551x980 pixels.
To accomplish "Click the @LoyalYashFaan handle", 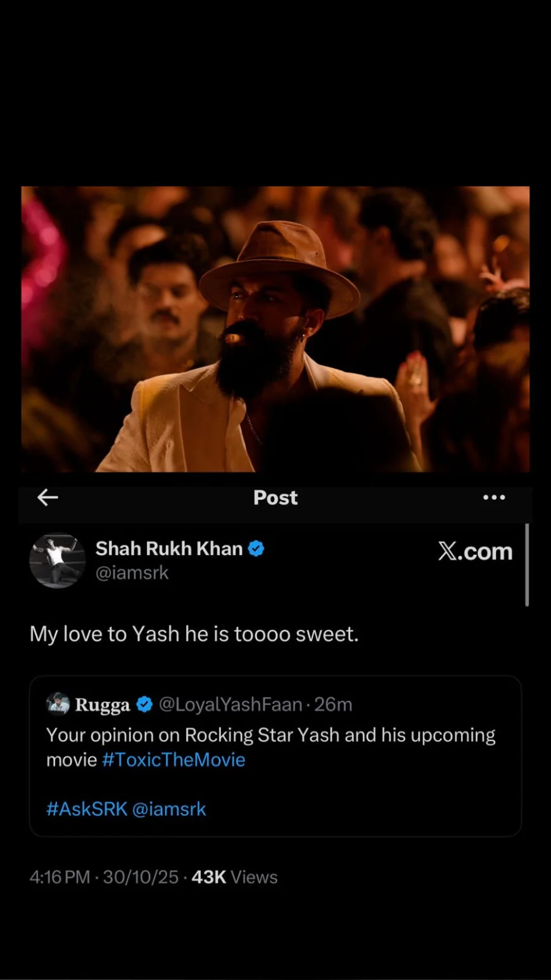I will 230,704.
